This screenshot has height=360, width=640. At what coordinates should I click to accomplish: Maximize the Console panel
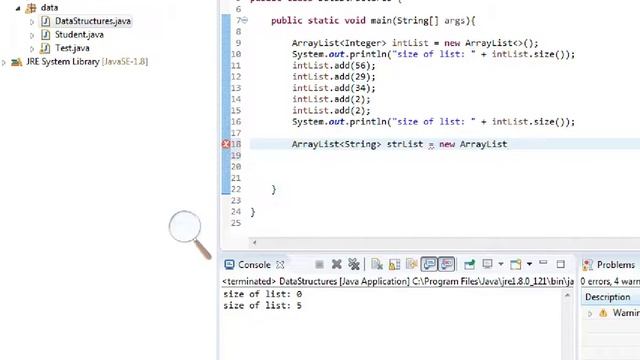561,264
